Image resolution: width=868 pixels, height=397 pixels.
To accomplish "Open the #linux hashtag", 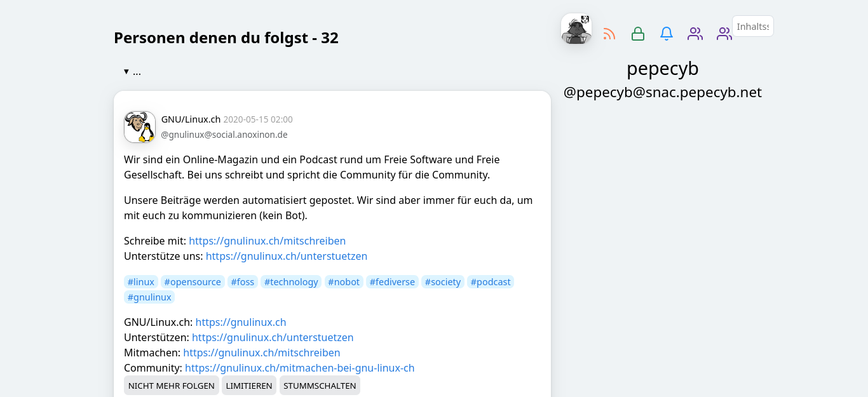I will [x=141, y=282].
